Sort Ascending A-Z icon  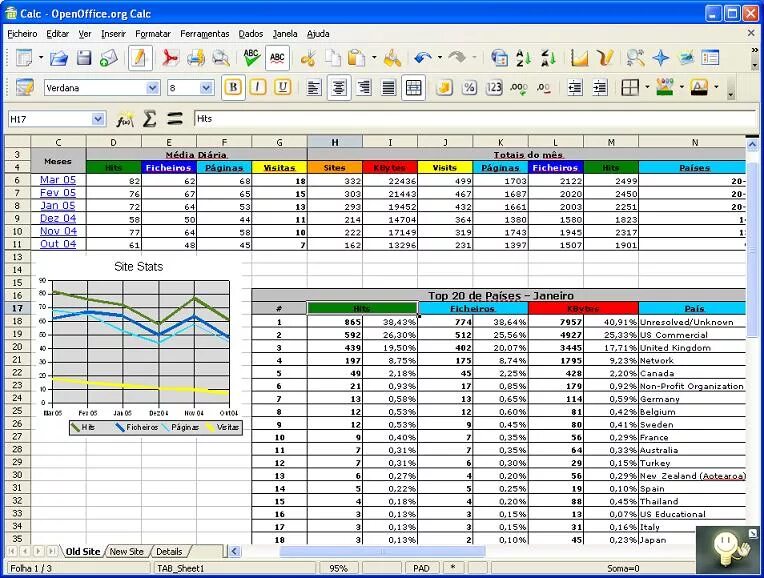(x=523, y=58)
